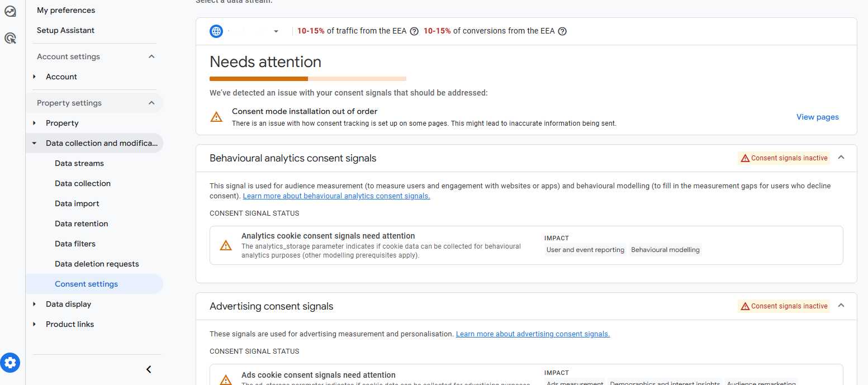
Task: Collapse the admin sidebar with the chevron
Action: coord(149,369)
